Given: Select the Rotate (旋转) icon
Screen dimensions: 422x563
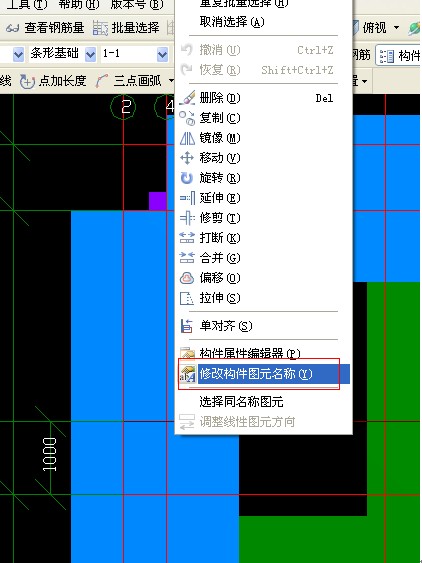Looking at the screenshot, I should pyautogui.click(x=187, y=178).
